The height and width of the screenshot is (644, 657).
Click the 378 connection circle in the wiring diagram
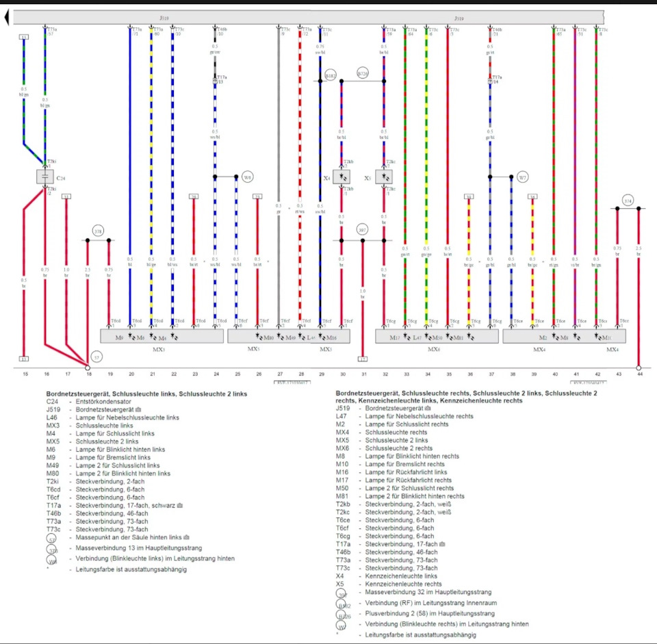(x=98, y=231)
